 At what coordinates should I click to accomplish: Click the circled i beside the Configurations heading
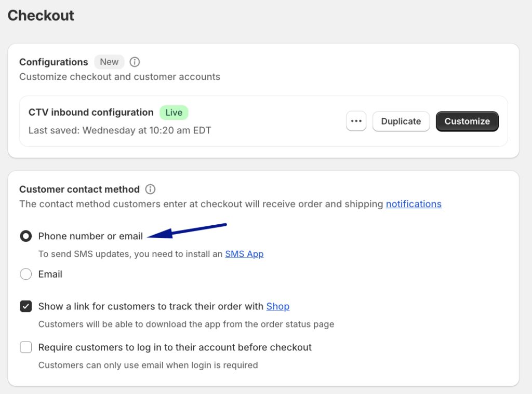click(x=134, y=62)
